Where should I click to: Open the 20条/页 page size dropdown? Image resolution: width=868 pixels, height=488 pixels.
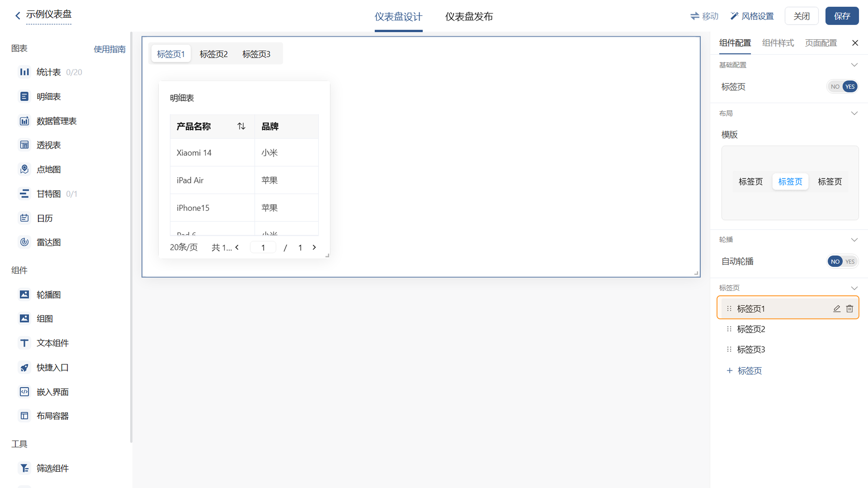click(184, 247)
